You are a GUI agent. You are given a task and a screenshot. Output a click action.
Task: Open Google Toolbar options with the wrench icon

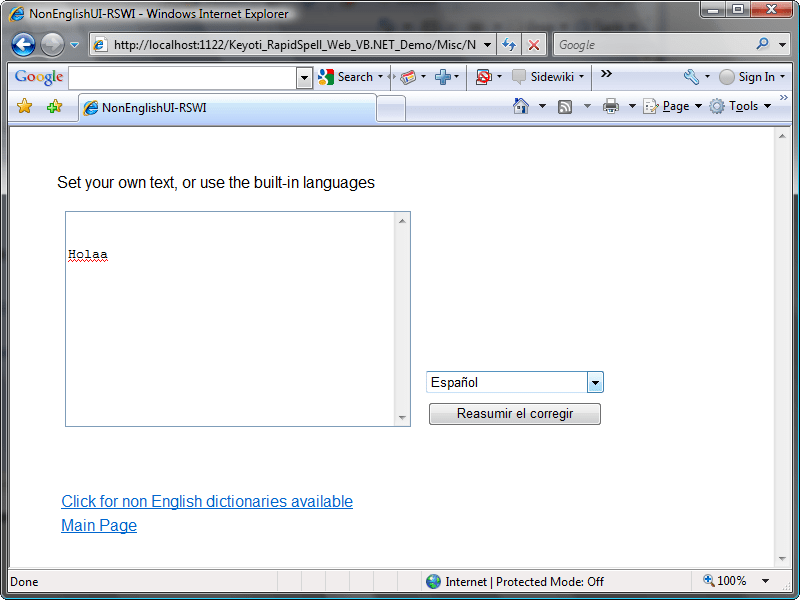point(690,77)
